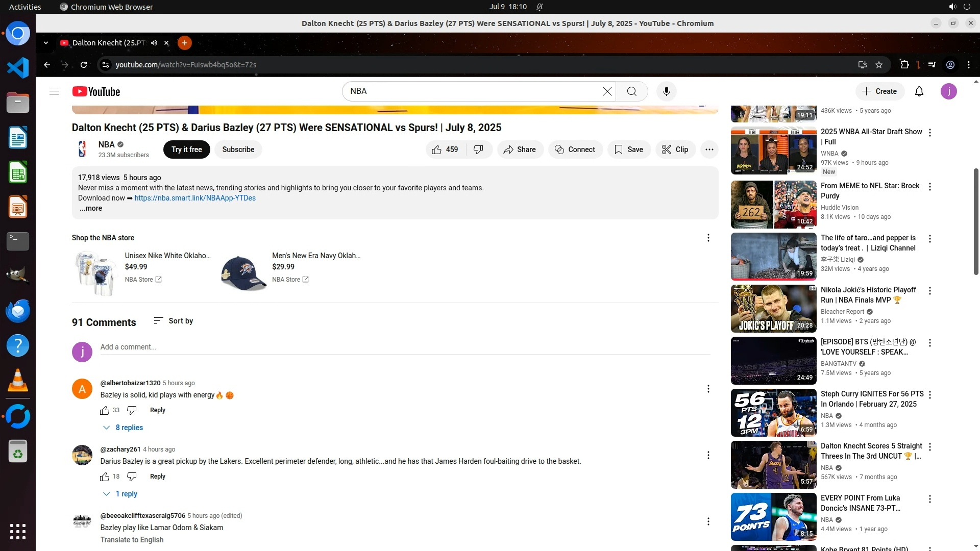The image size is (980, 551).
Task: Open the Share dialog for this video
Action: (520, 149)
